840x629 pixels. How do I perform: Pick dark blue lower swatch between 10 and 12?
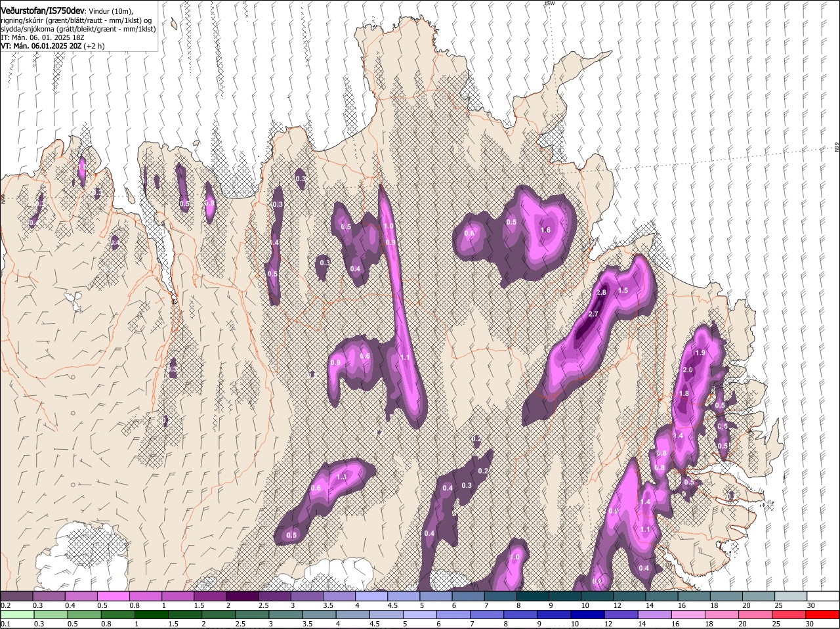(589, 615)
